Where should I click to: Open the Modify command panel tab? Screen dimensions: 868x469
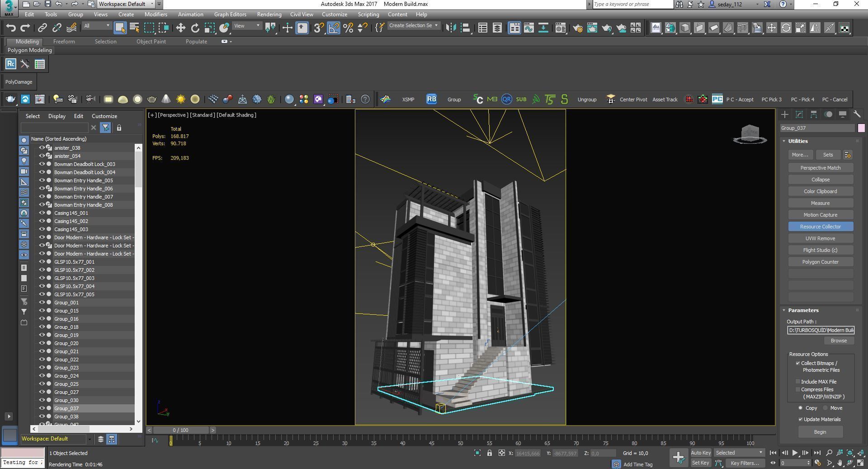[x=799, y=114]
